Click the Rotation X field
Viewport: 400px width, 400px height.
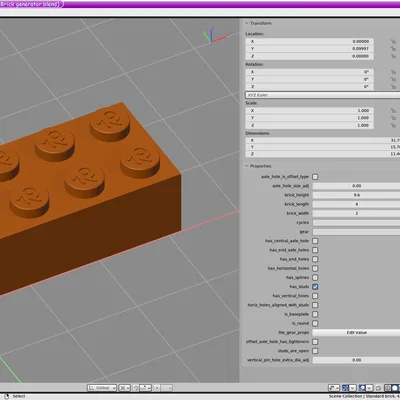coord(309,72)
